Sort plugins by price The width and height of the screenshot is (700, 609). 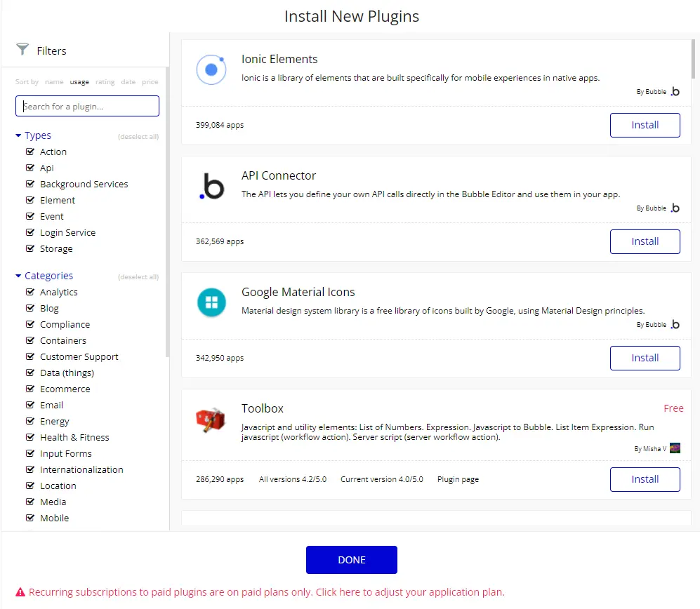[150, 81]
